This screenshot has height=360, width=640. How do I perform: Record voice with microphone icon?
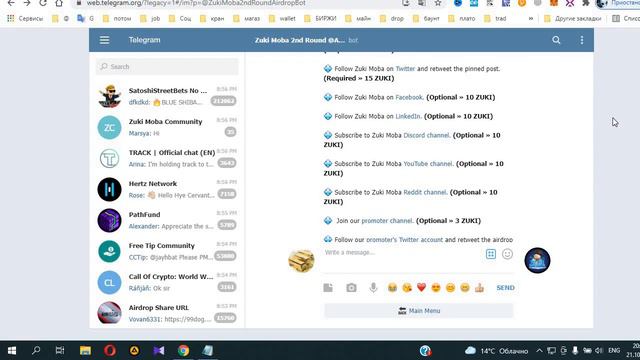pos(373,288)
